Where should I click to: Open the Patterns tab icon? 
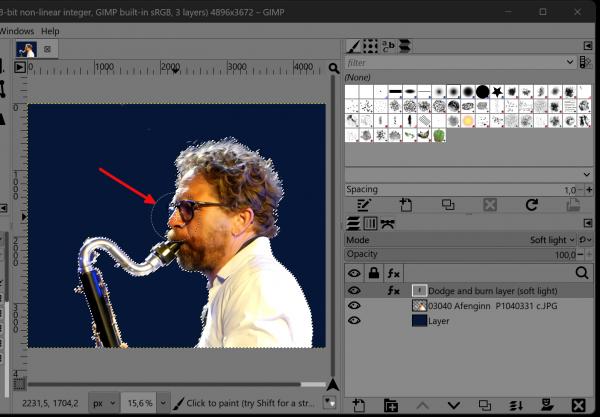click(x=370, y=46)
